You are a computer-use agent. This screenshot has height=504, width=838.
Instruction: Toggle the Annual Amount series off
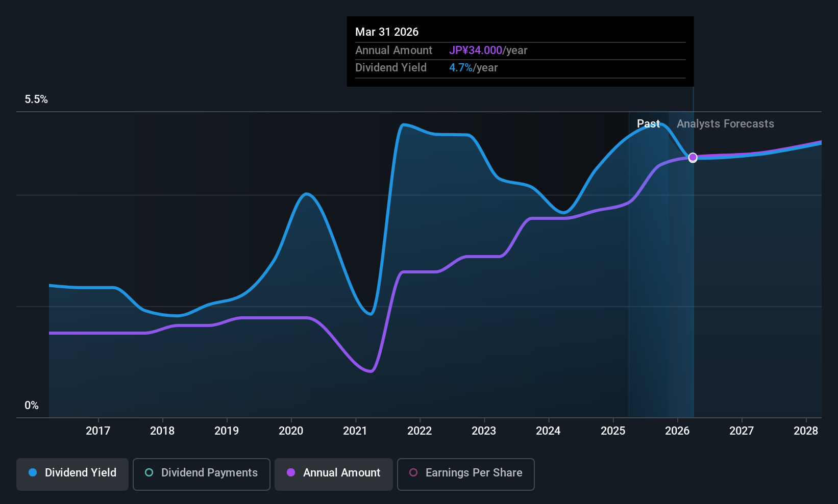(x=333, y=474)
